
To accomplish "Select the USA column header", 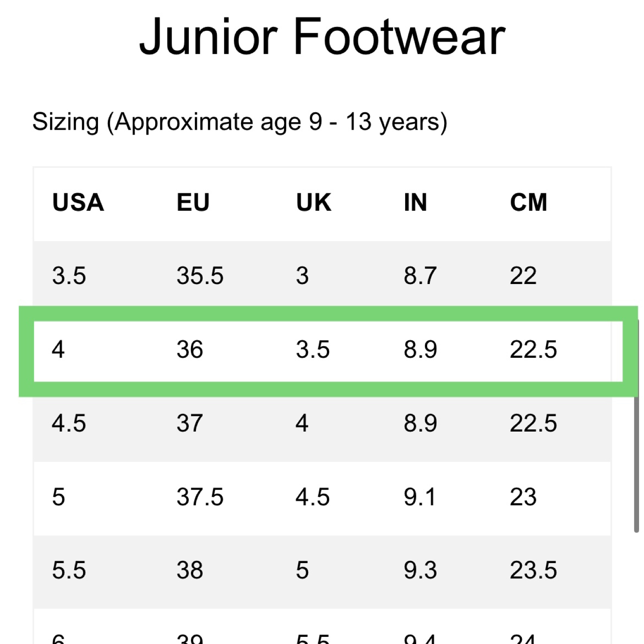I will pos(78,203).
